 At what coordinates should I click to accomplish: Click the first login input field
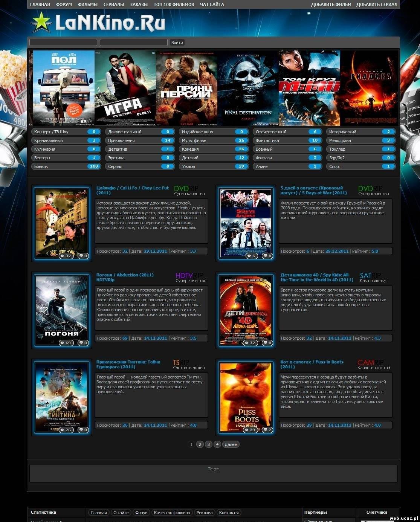[63, 43]
